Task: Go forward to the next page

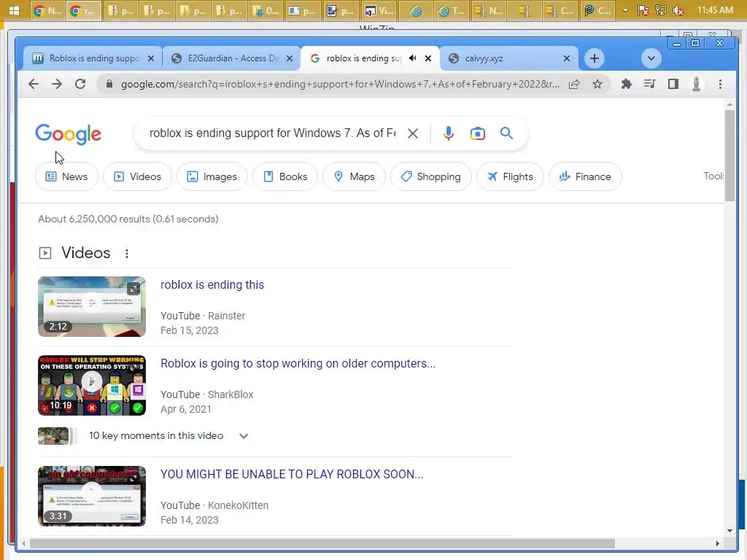Action: coord(57,85)
